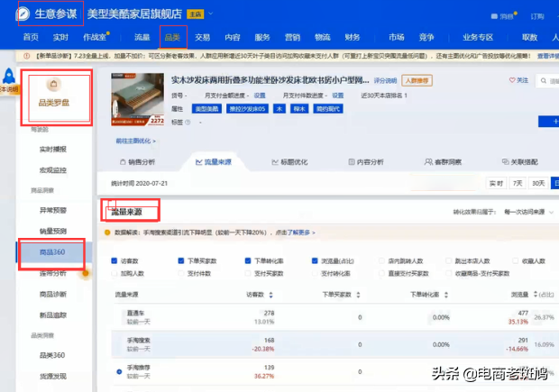The width and height of the screenshot is (559, 392).
Task: Select 异常预警 in left sidebar
Action: pyautogui.click(x=53, y=210)
